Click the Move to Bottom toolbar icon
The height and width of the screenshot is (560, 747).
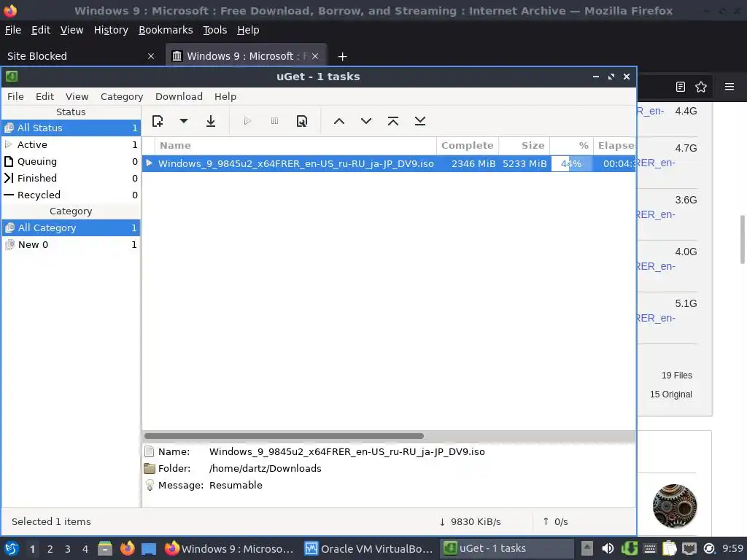419,121
